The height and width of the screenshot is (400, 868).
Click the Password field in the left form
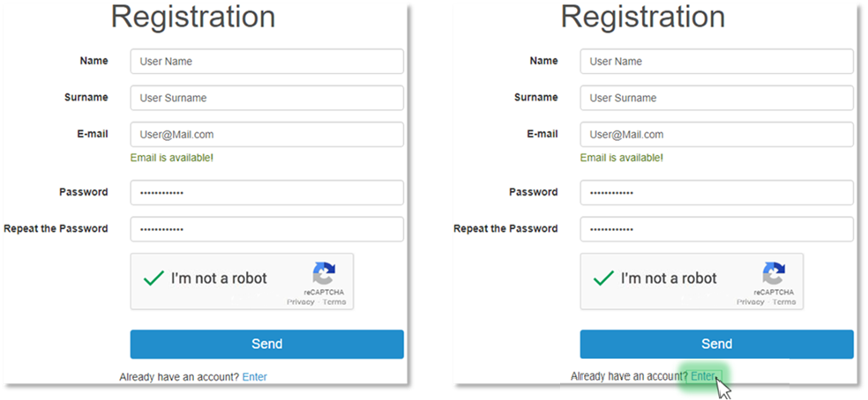pos(266,193)
